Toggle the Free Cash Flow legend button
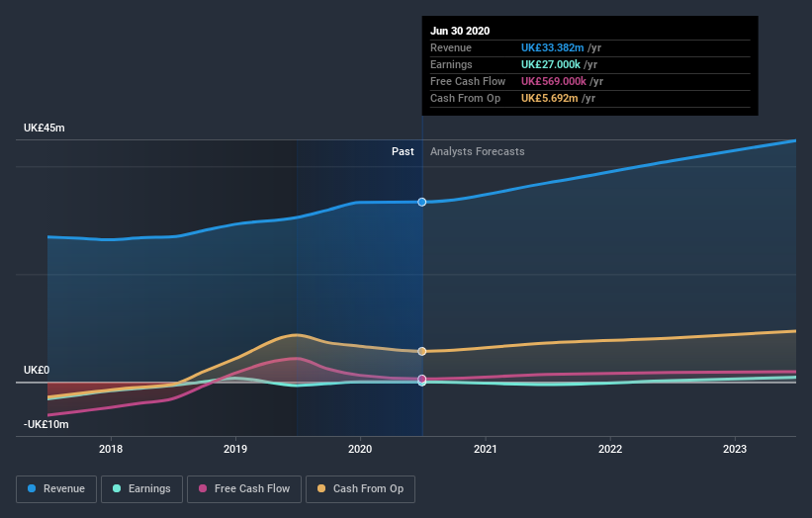Screen dimensions: 812x518 coord(244,489)
